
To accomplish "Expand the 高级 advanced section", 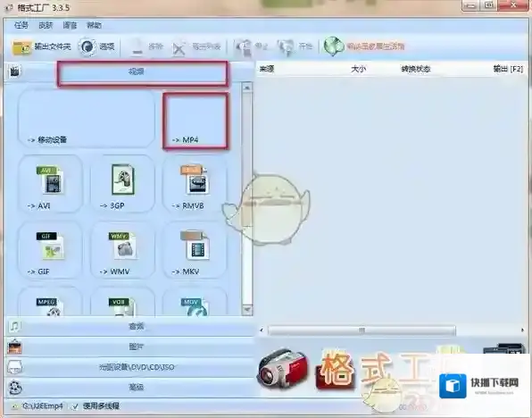I will click(137, 387).
